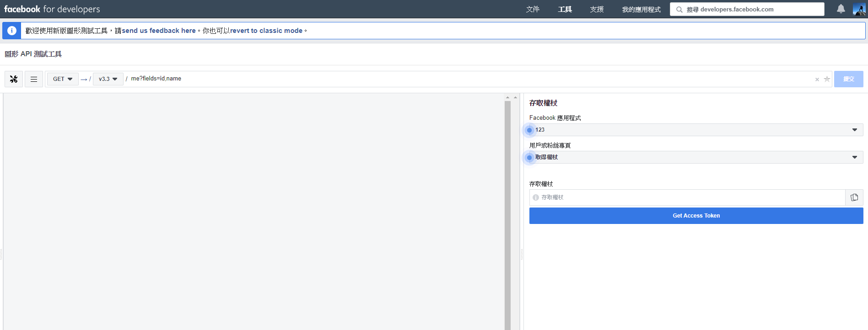
Task: Open the v3.3 version dropdown
Action: [x=108, y=79]
